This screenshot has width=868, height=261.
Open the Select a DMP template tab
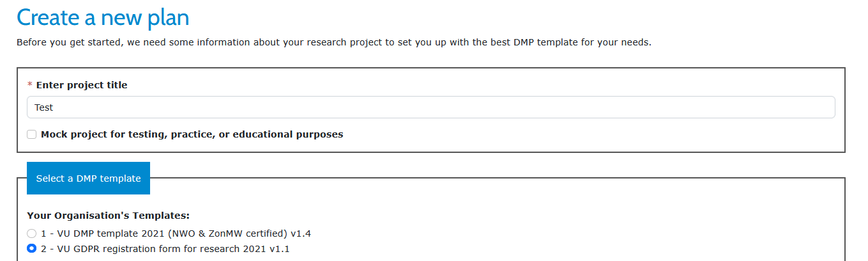(88, 178)
